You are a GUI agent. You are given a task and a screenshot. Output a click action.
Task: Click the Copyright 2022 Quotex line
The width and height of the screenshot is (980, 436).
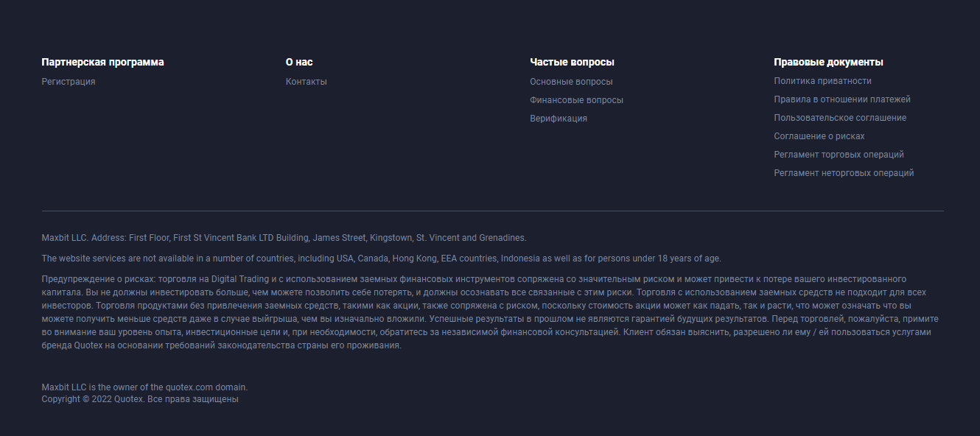coord(140,399)
